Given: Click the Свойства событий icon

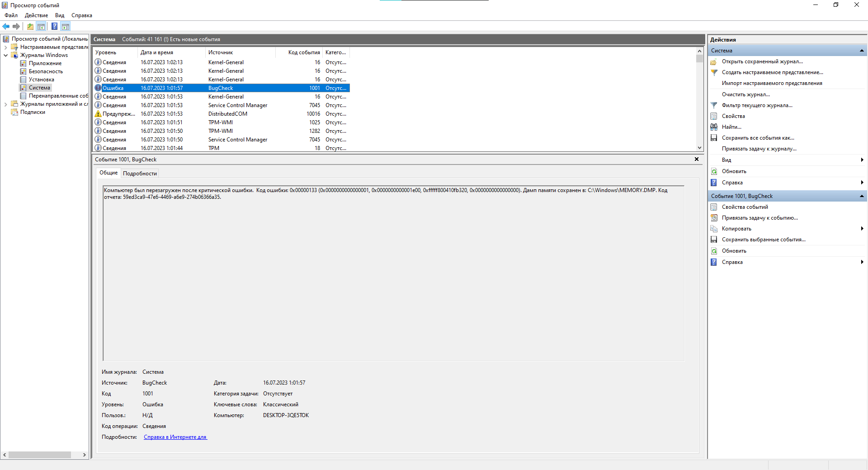Looking at the screenshot, I should (714, 207).
